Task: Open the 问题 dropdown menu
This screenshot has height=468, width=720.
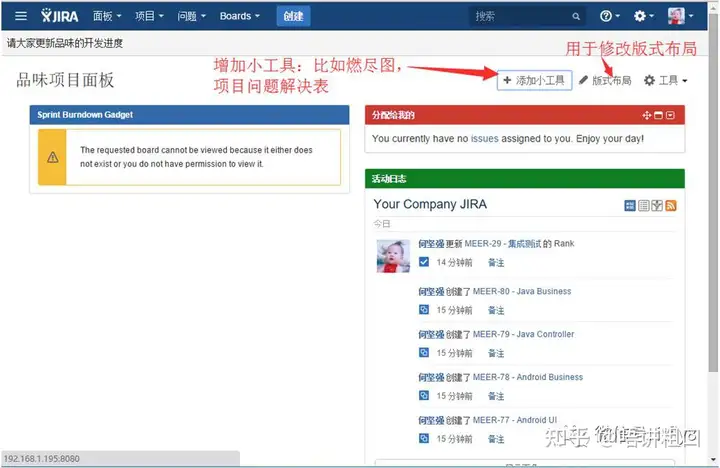Action: [x=191, y=16]
